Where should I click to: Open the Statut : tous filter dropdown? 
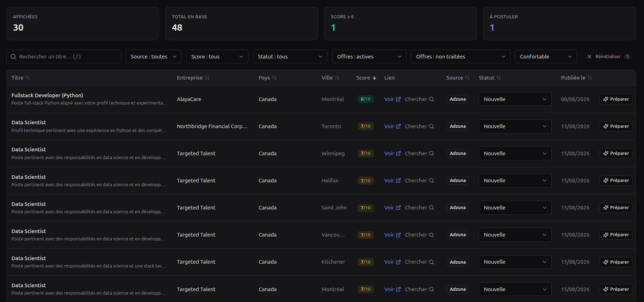click(x=290, y=57)
